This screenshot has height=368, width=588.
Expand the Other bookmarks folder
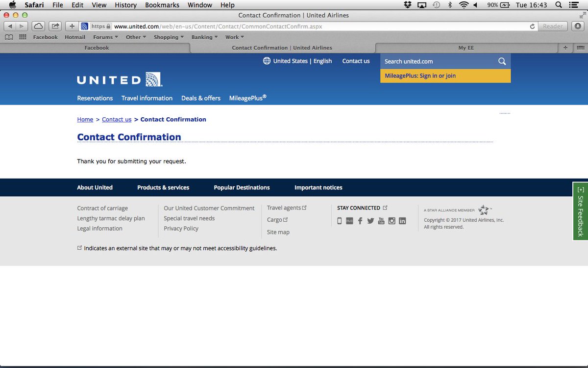click(136, 37)
